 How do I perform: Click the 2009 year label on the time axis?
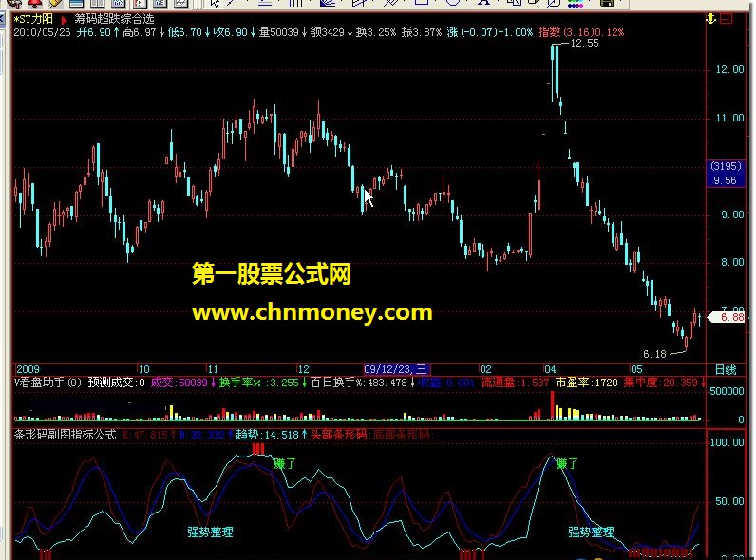[28, 369]
